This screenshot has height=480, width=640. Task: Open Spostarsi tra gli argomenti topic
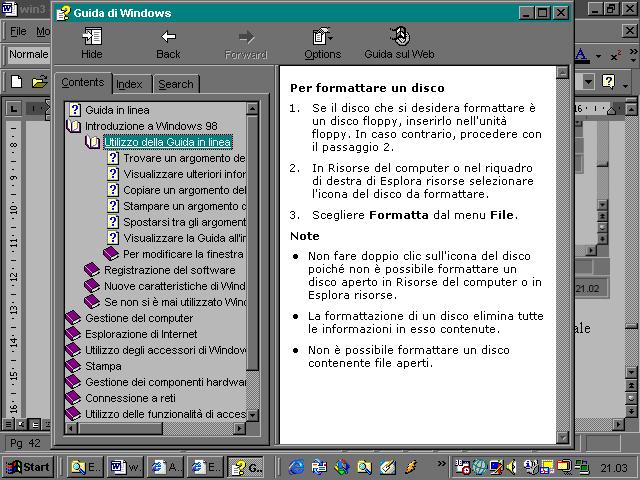coord(184,222)
